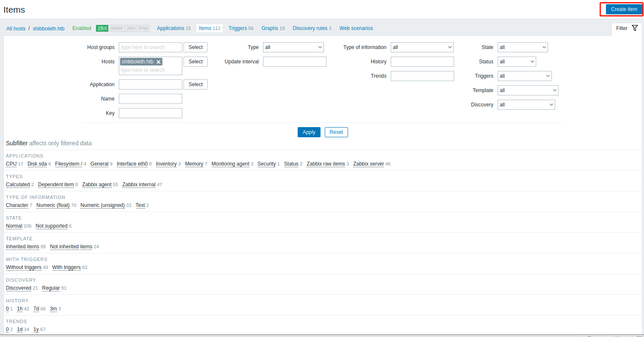Open the Discovery dropdown

tap(526, 105)
